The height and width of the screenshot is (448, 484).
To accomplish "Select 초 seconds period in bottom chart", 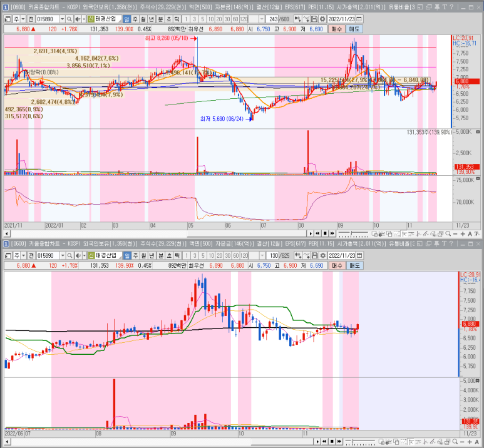I will click(x=169, y=255).
